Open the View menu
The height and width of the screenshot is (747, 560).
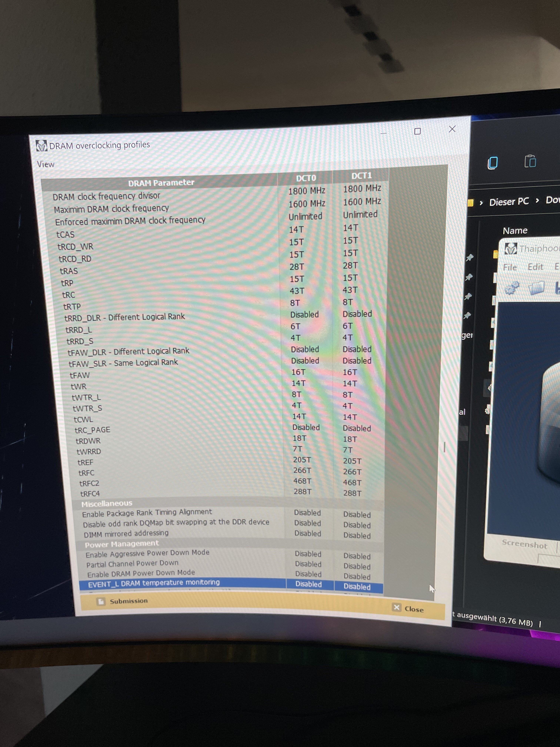(46, 165)
